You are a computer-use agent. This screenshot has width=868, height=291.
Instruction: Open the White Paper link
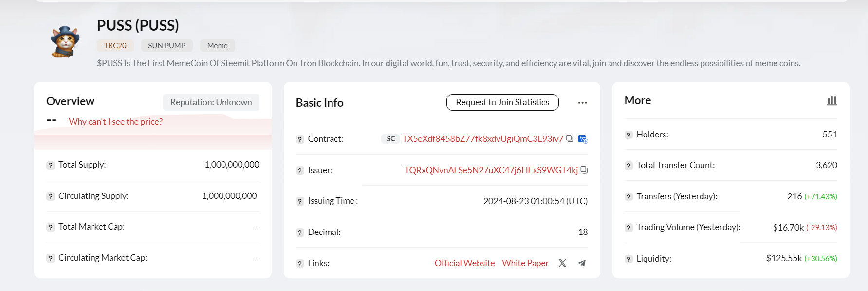point(525,263)
